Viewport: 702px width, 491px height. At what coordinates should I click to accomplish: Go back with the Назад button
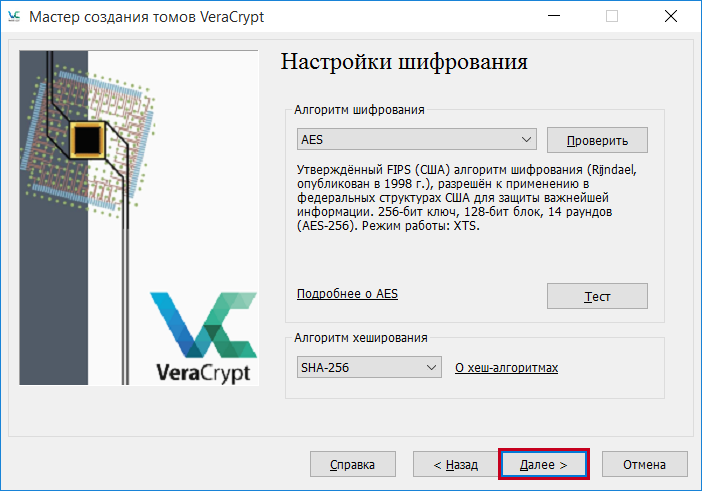[x=455, y=465]
